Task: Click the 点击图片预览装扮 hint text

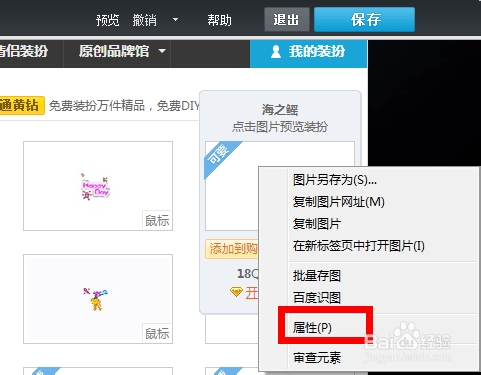Action: pos(280,127)
